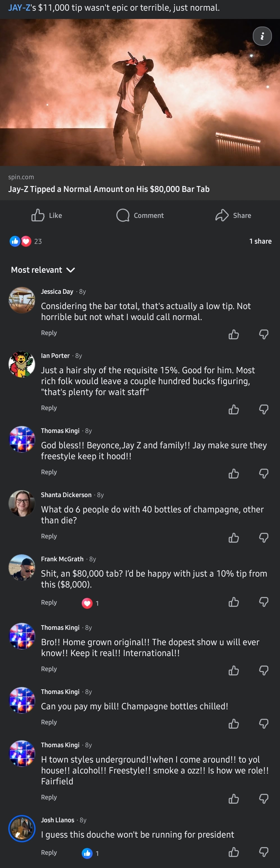Thumbs up the 'Can you pay my bill' comment
Screen dimensions: 280x868
click(234, 724)
